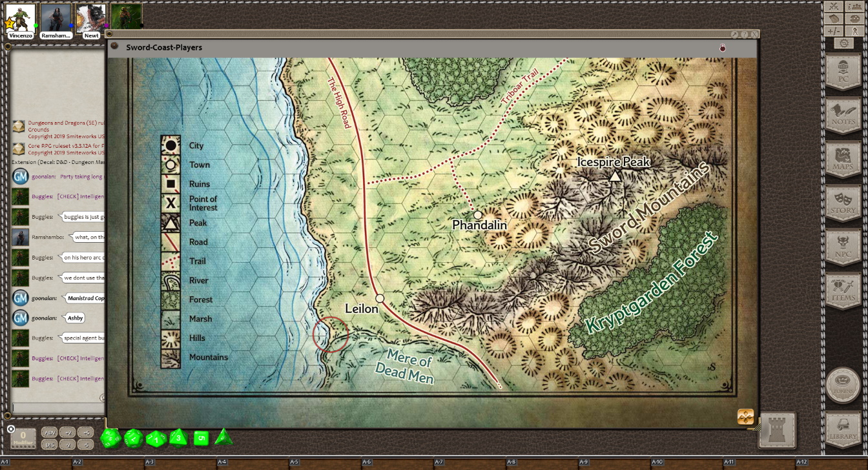The height and width of the screenshot is (470, 868).
Task: Click the orange map target/ping icon
Action: (745, 416)
